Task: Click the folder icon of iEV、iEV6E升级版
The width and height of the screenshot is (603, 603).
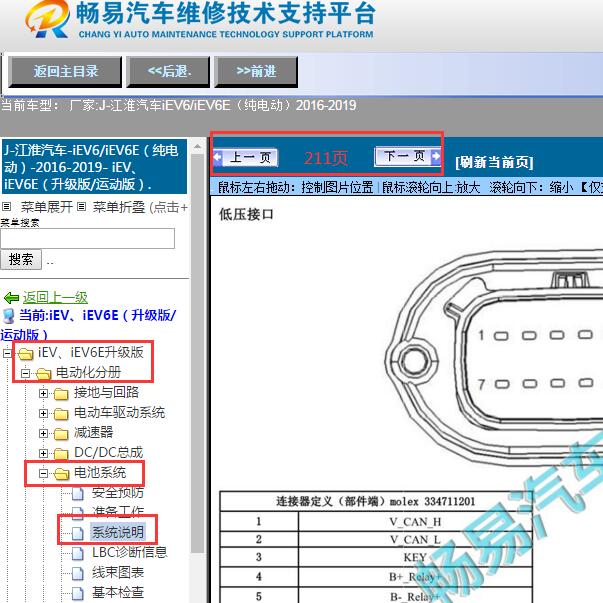Action: click(26, 353)
